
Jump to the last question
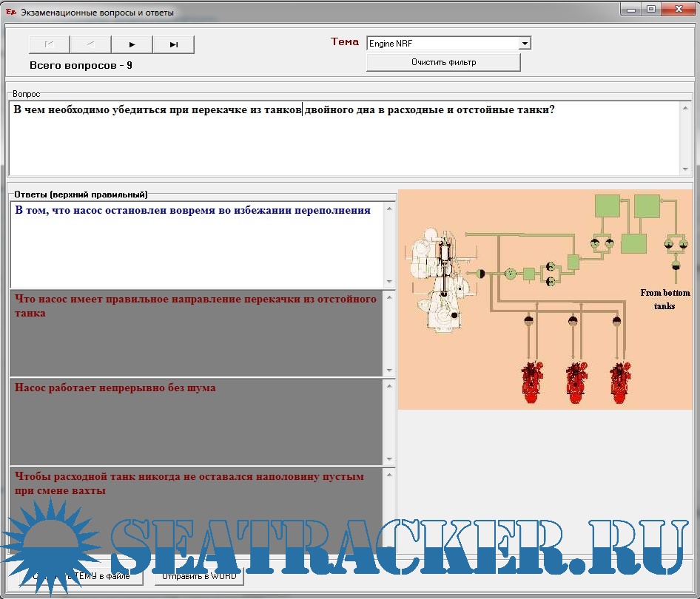pyautogui.click(x=173, y=44)
